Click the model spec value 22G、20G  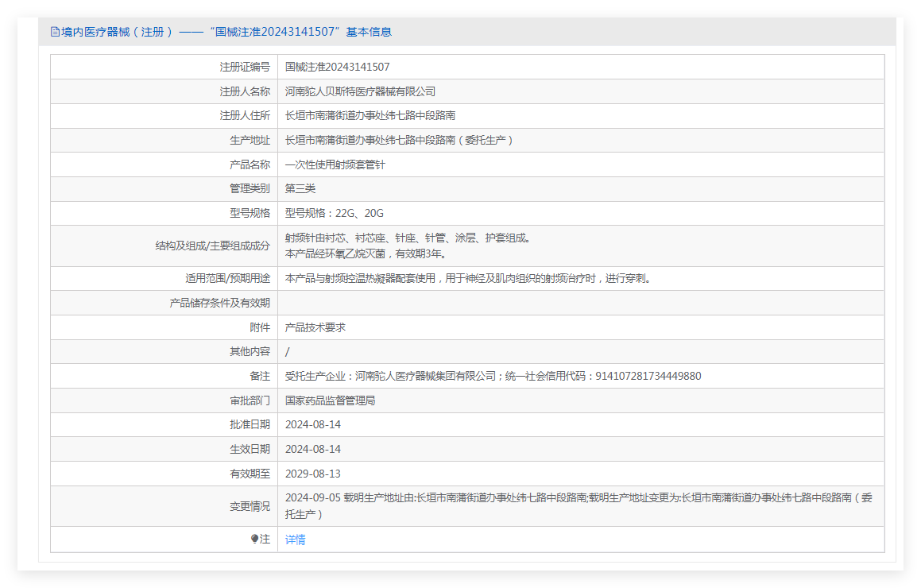334,214
